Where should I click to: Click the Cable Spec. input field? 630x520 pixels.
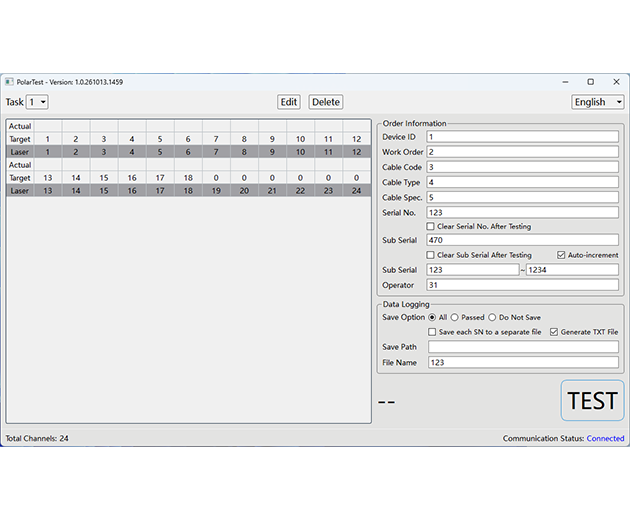(x=522, y=197)
